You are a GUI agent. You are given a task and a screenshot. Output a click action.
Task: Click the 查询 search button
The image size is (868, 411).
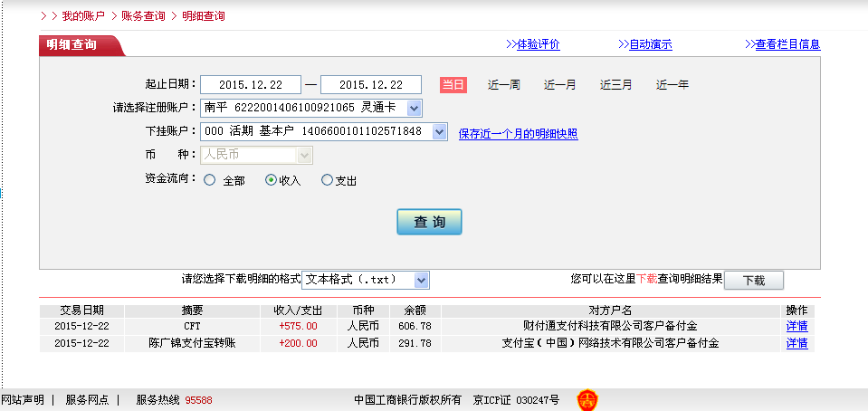(429, 222)
